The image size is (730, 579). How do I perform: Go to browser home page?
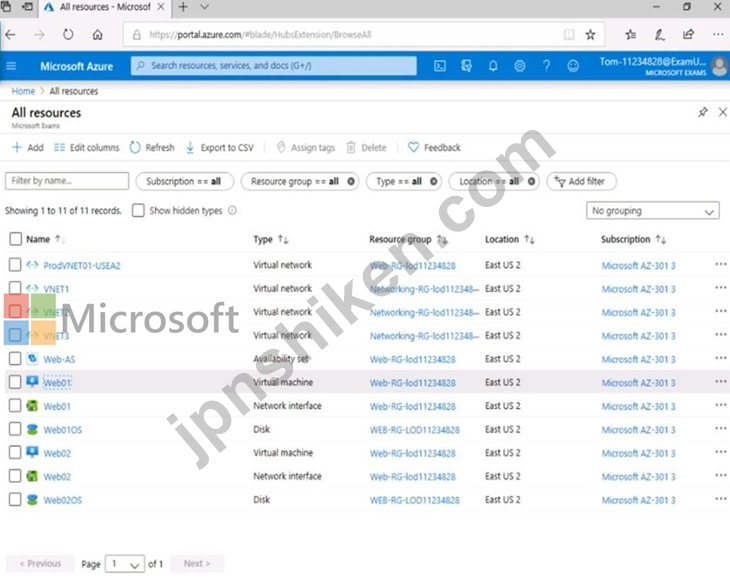click(x=97, y=34)
